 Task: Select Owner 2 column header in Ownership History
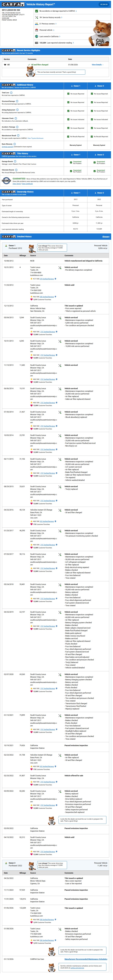(99, 193)
